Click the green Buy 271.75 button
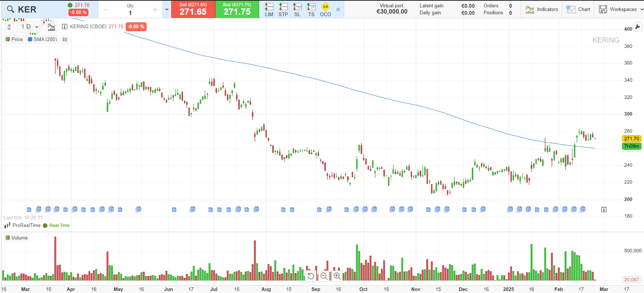 tap(237, 9)
